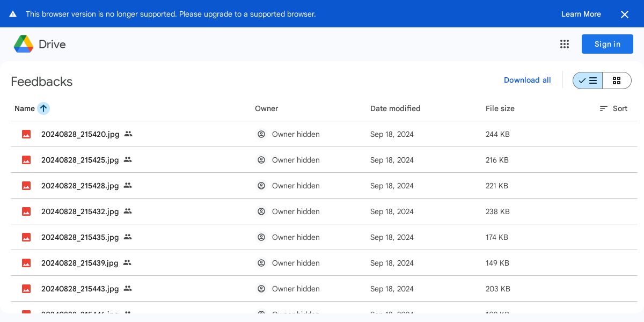Click the Date modified column header
The height and width of the screenshot is (322, 644).
[x=395, y=108]
